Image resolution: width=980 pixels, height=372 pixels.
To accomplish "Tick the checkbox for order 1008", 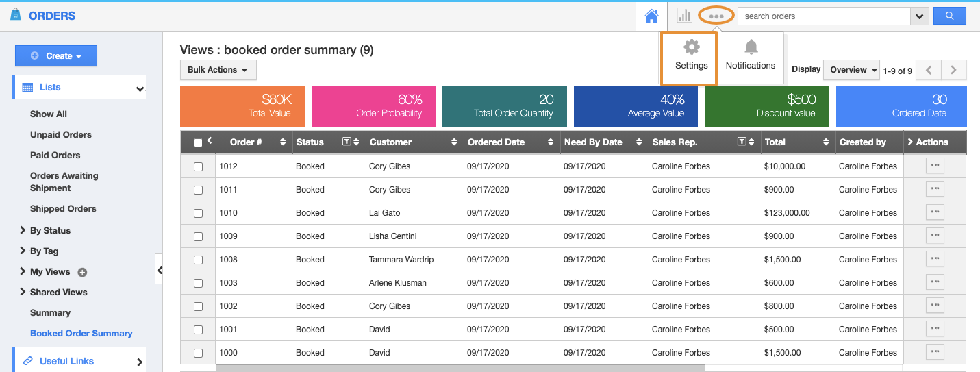I will coord(198,260).
